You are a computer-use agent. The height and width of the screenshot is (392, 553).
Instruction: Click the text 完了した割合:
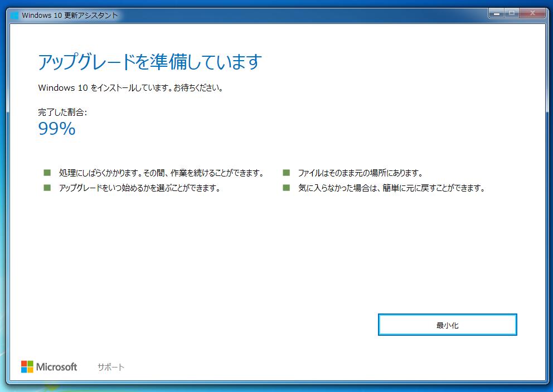pos(62,112)
